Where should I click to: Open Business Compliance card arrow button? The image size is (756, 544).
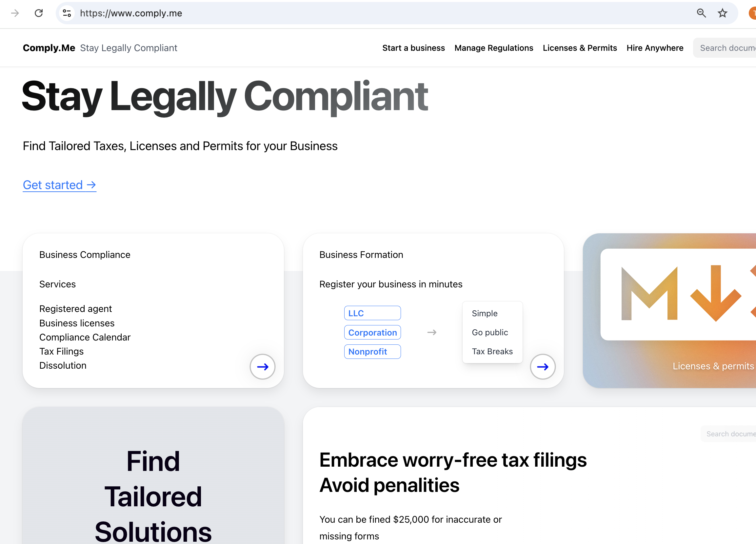click(262, 366)
